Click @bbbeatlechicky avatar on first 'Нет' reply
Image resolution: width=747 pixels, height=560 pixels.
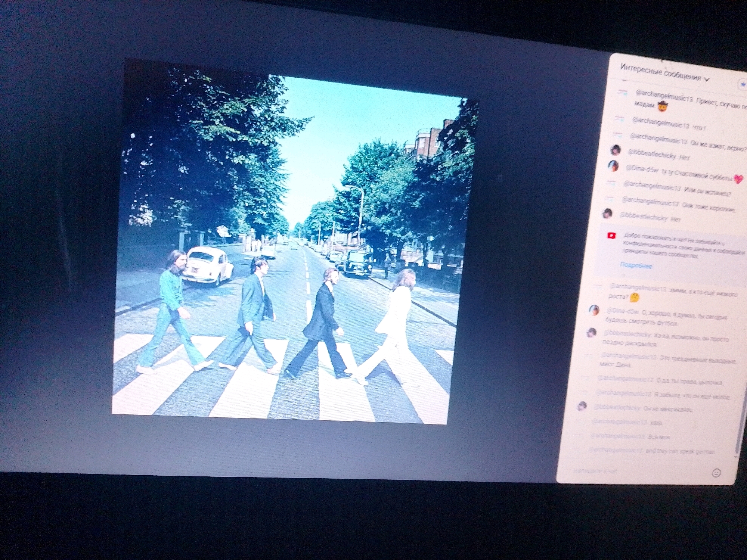point(616,150)
